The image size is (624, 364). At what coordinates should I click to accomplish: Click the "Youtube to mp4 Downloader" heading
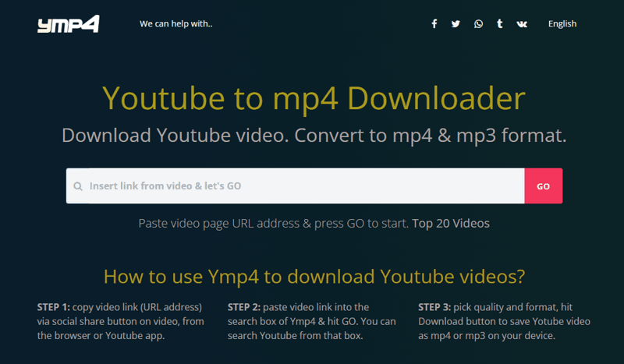[314, 98]
